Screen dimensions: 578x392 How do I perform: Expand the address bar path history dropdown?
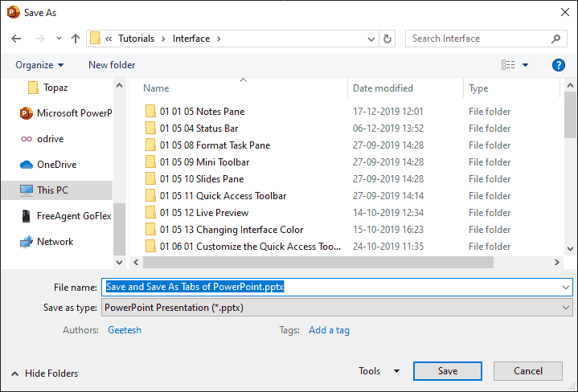(371, 39)
